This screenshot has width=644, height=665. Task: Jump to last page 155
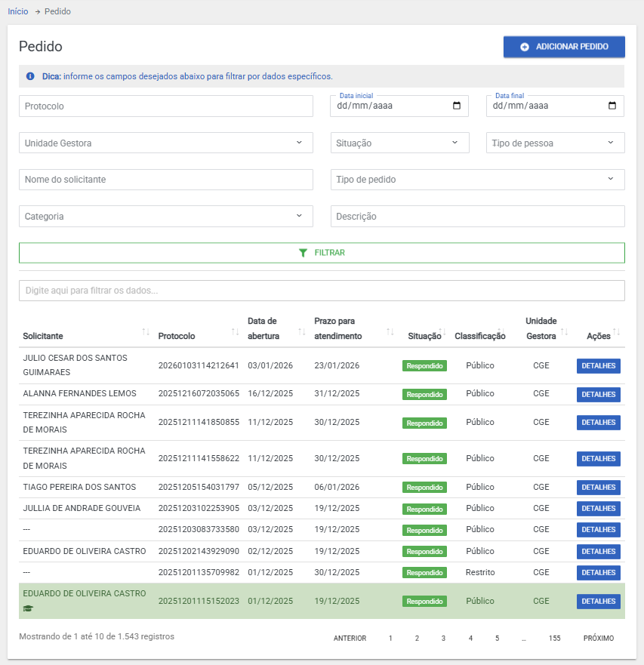point(554,638)
